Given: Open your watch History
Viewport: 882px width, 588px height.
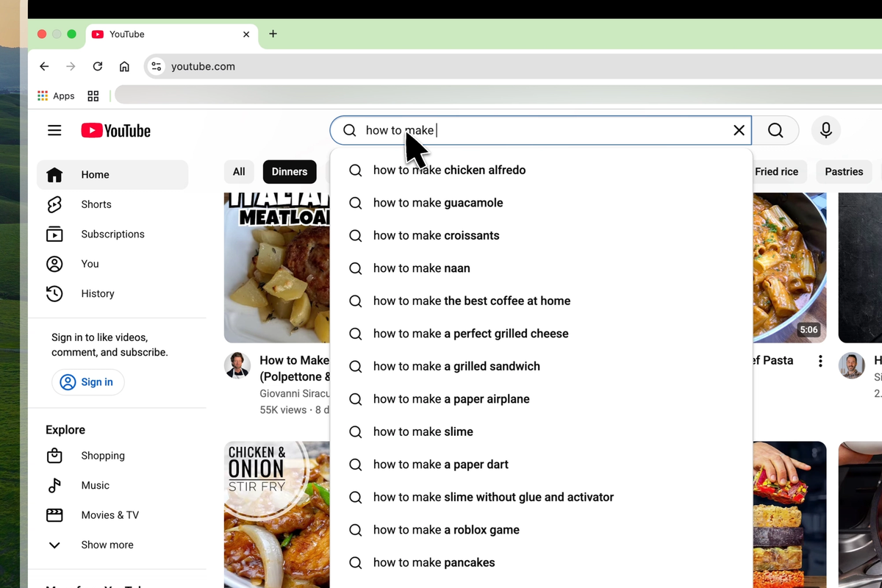Looking at the screenshot, I should 98,293.
